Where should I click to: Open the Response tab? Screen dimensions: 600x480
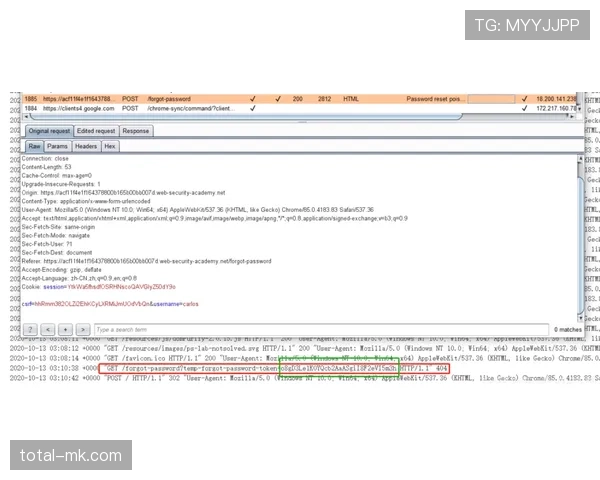136,131
